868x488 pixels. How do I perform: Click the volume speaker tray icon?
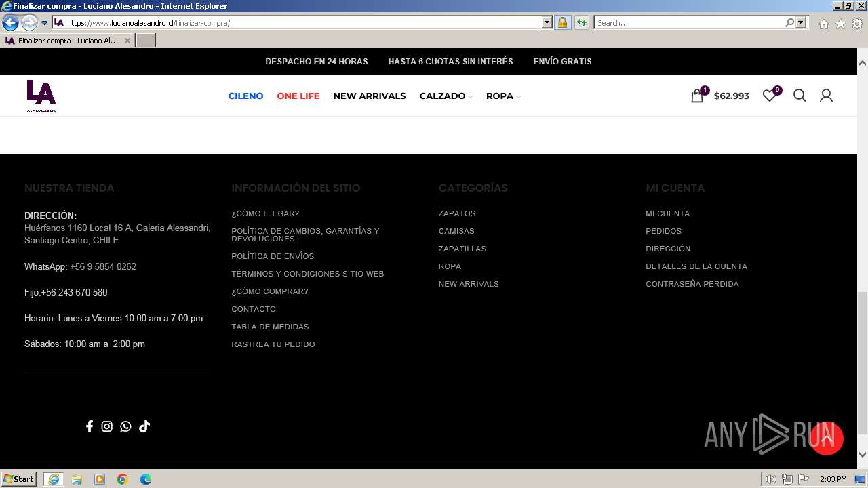pyautogui.click(x=770, y=479)
